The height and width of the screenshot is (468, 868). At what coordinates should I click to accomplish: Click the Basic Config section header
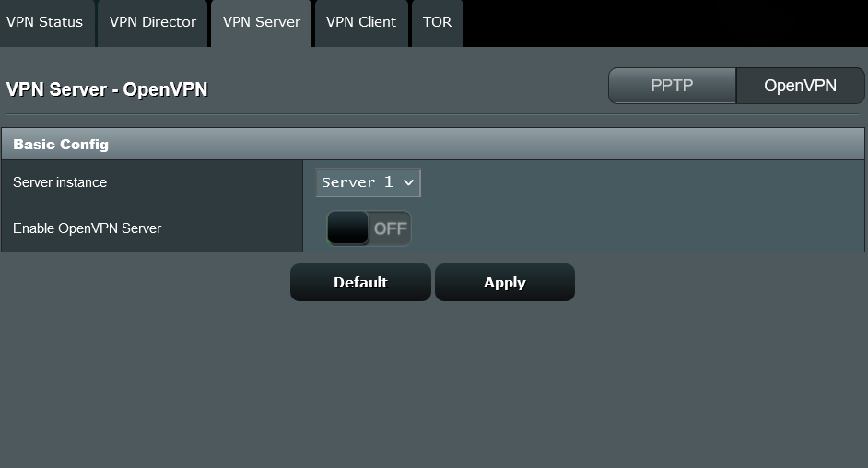click(61, 145)
